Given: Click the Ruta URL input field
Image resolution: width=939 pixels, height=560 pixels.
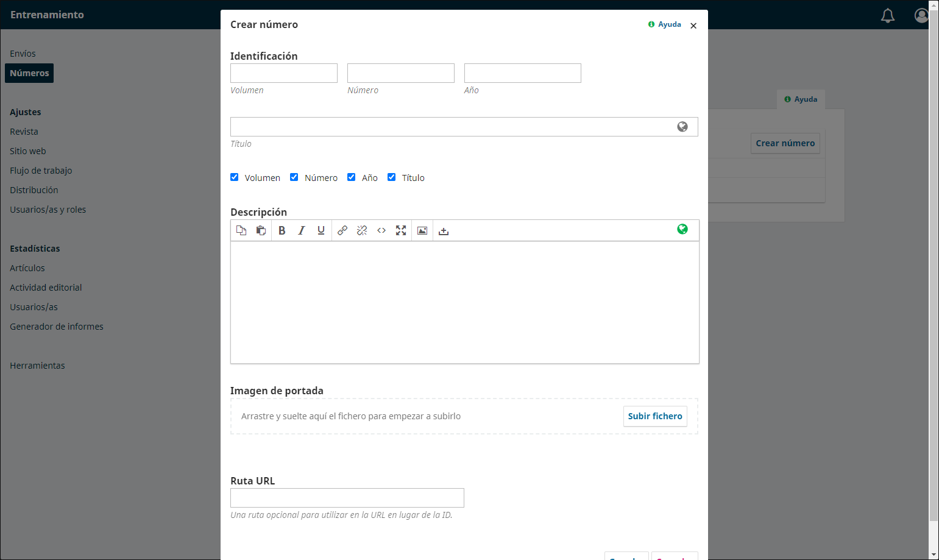Looking at the screenshot, I should pos(347,498).
